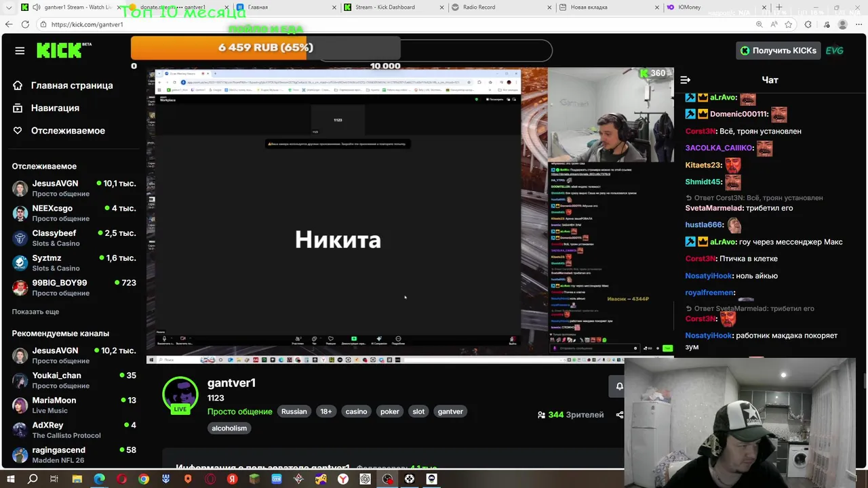Select the gantver tag

[450, 411]
